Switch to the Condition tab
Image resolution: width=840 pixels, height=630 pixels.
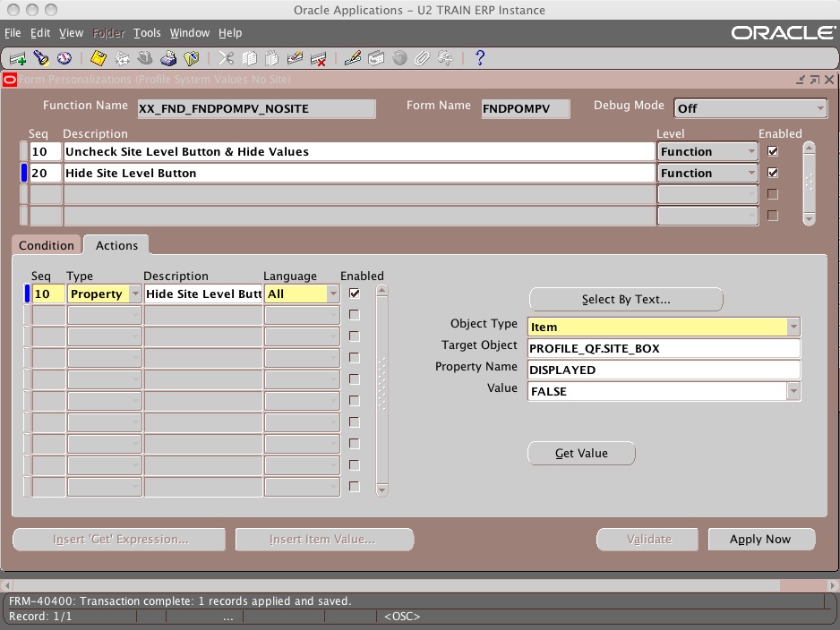coord(47,245)
